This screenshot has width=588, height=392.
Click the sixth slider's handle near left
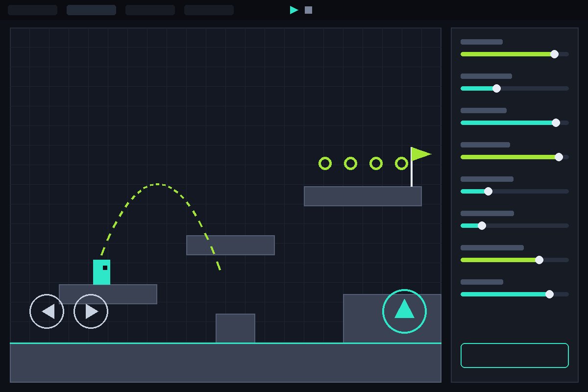(482, 225)
